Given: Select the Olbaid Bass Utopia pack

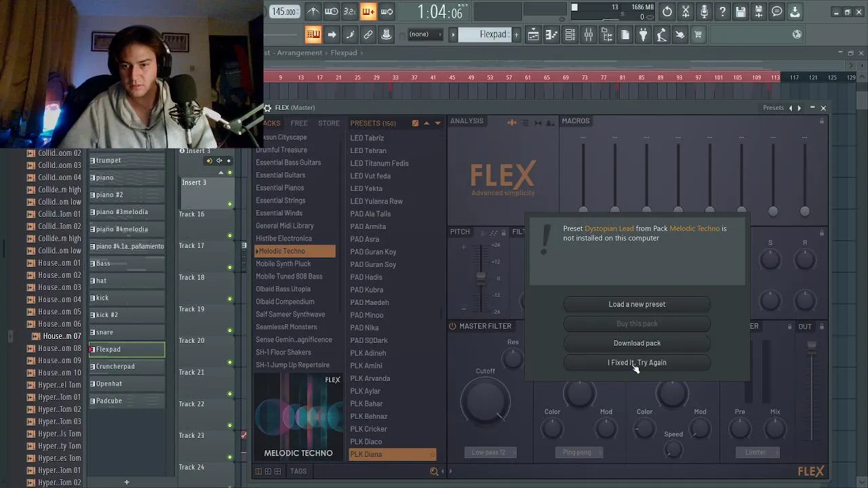Looking at the screenshot, I should (283, 289).
